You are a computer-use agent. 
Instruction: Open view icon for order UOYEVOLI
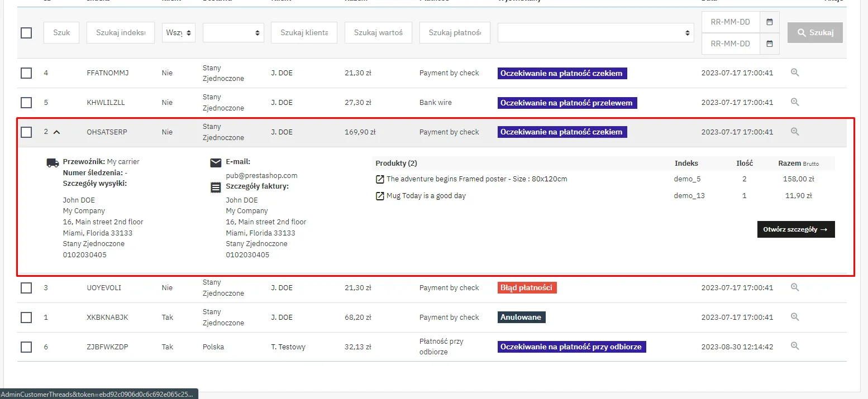click(x=795, y=287)
